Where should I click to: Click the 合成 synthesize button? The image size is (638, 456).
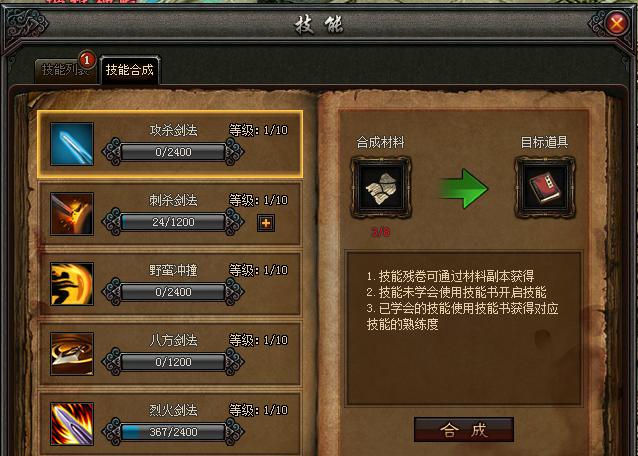point(464,430)
